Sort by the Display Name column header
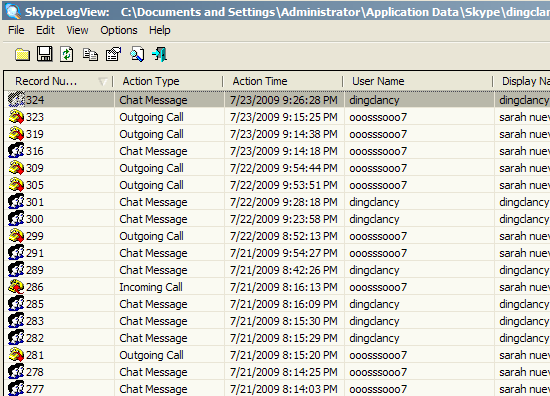 [522, 81]
